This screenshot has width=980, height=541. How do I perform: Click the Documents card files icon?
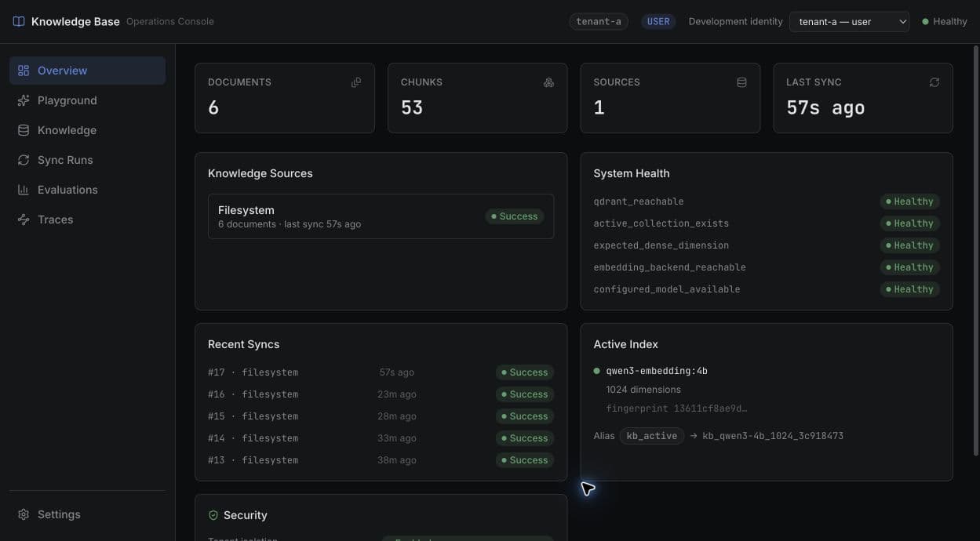(x=356, y=82)
